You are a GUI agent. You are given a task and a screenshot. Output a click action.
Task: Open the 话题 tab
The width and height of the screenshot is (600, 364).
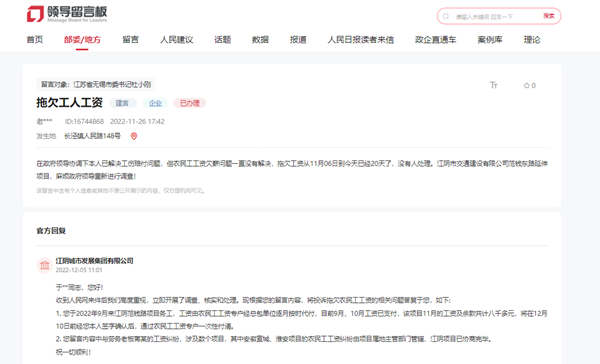(222, 39)
